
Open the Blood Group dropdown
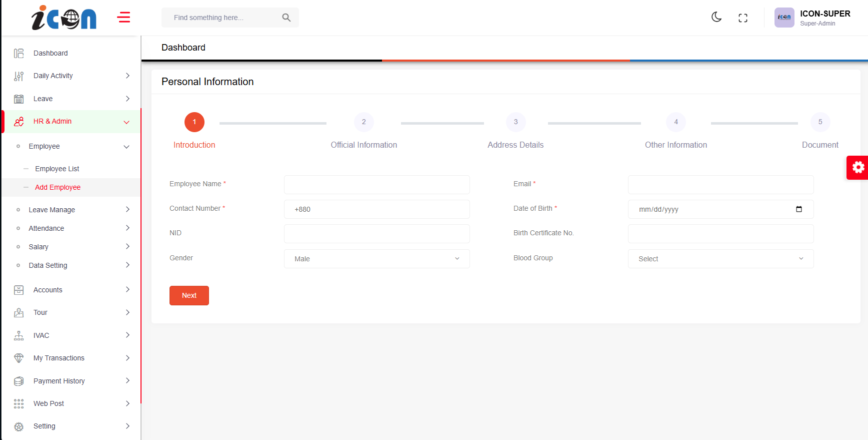(720, 259)
